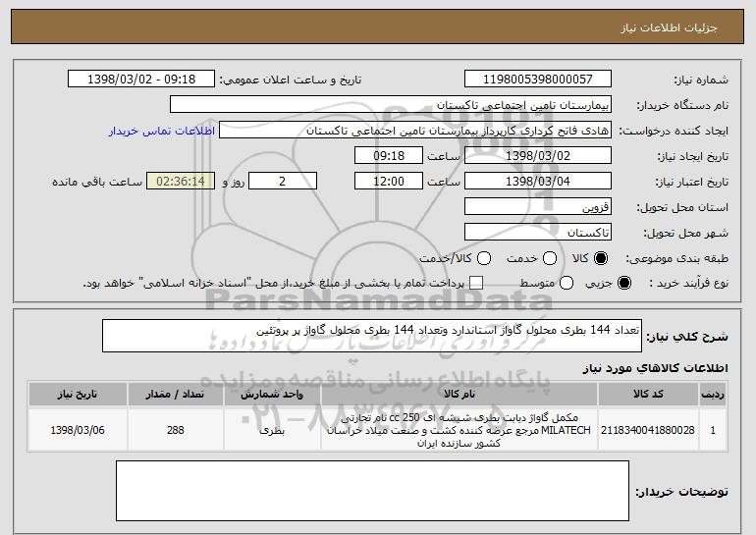Click the need number field 1198005398000057
Screen dimensions: 756x535
pos(538,80)
